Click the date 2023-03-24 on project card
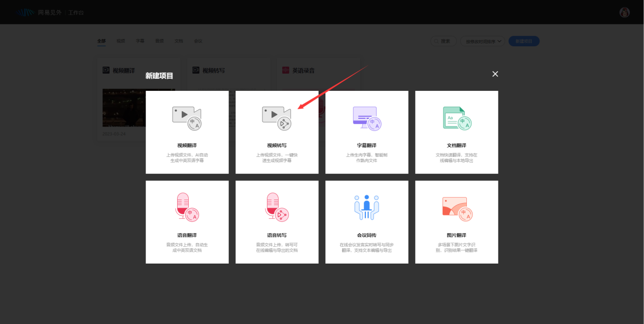 [x=114, y=134]
